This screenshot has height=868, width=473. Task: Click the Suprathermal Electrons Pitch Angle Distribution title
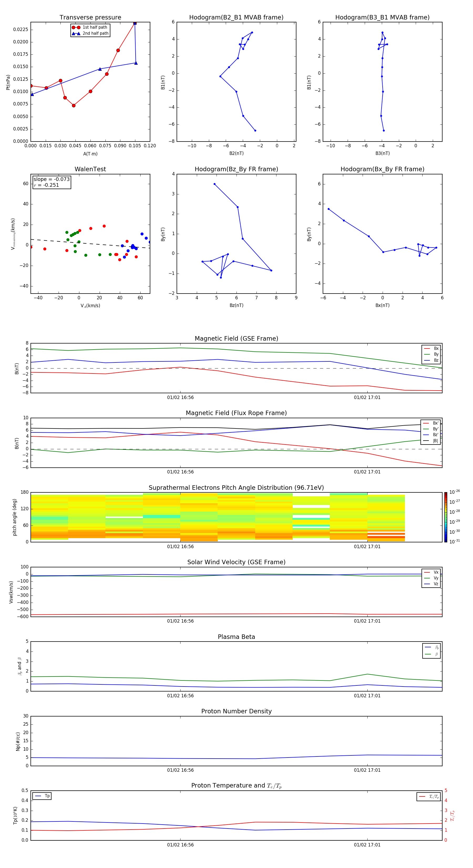tap(236, 488)
